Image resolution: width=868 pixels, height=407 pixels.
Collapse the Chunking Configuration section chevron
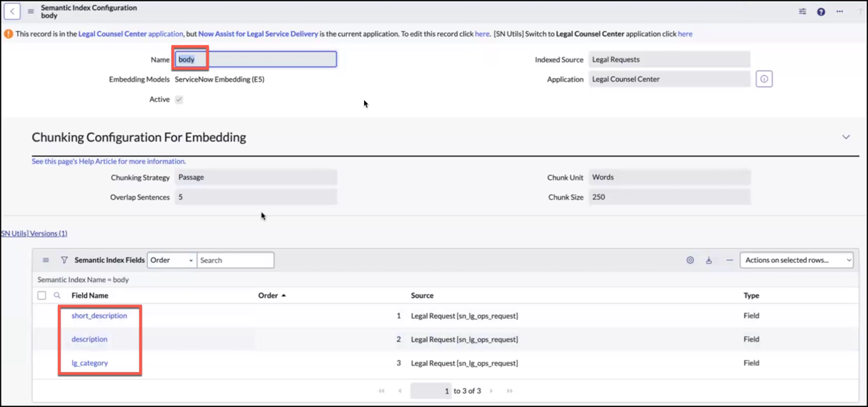pyautogui.click(x=846, y=137)
